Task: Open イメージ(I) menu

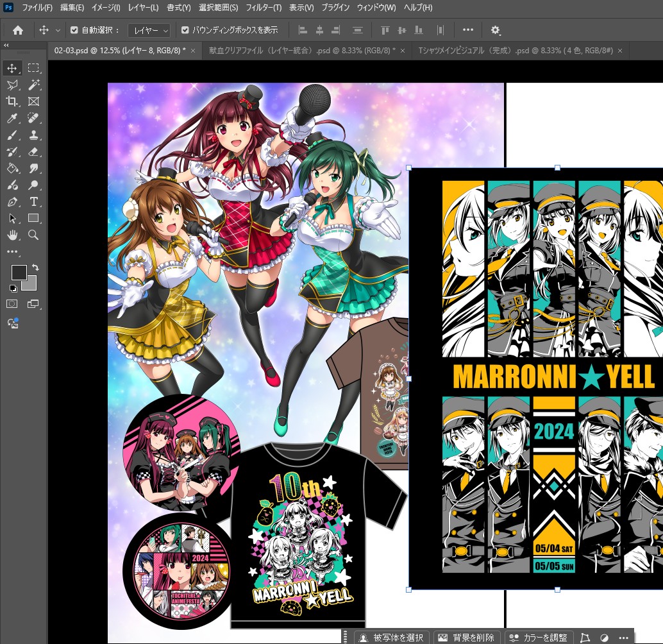Action: click(106, 8)
